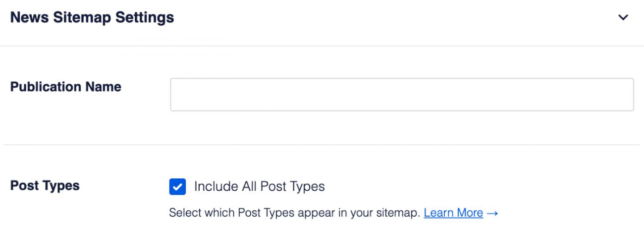Click the divider line below the heading

coord(322,46)
